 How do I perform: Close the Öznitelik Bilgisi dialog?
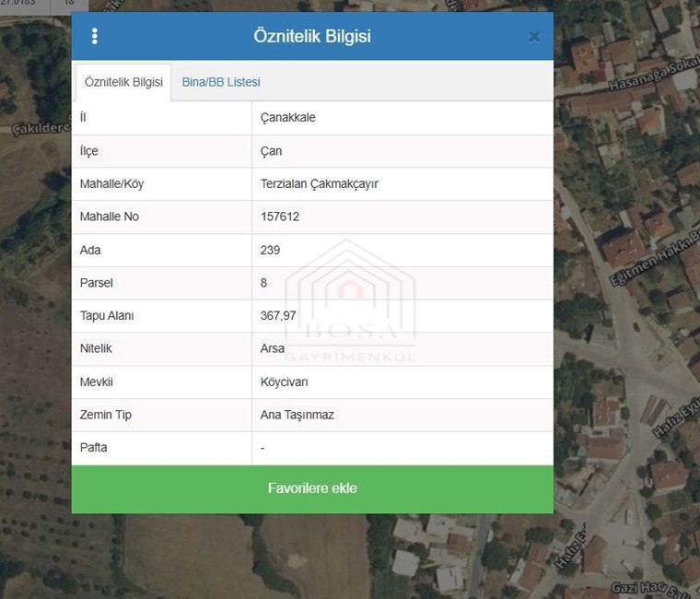(534, 37)
